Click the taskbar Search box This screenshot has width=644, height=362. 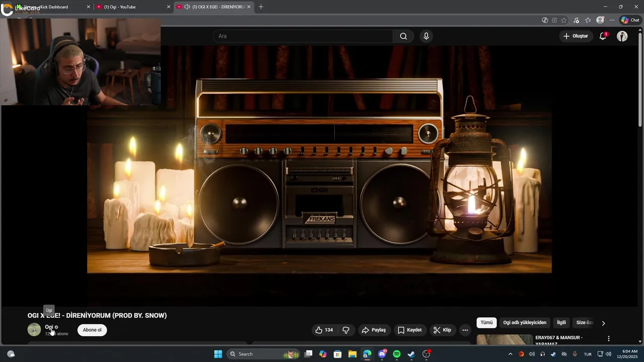coord(264,354)
